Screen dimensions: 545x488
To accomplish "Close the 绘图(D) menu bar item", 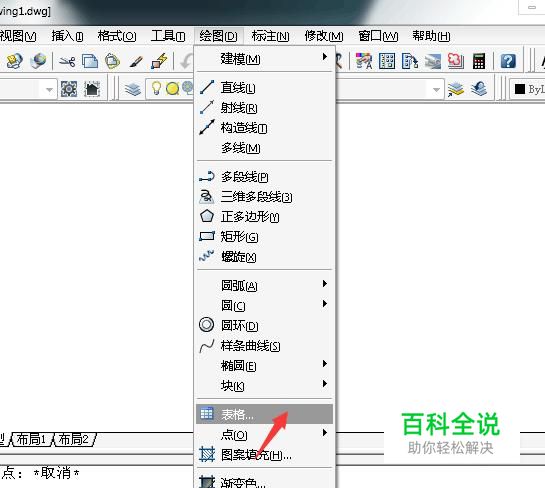I will 218,36.
